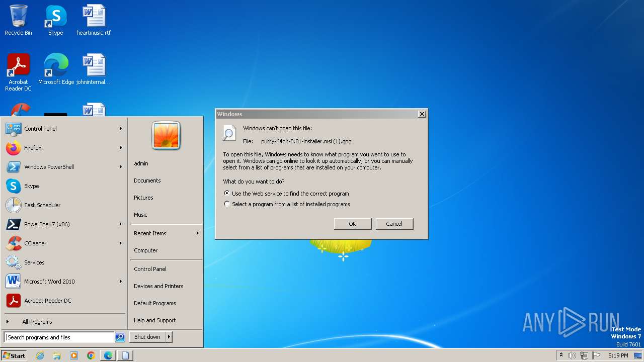Click the Services gears icon
The width and height of the screenshot is (644, 362).
13,262
